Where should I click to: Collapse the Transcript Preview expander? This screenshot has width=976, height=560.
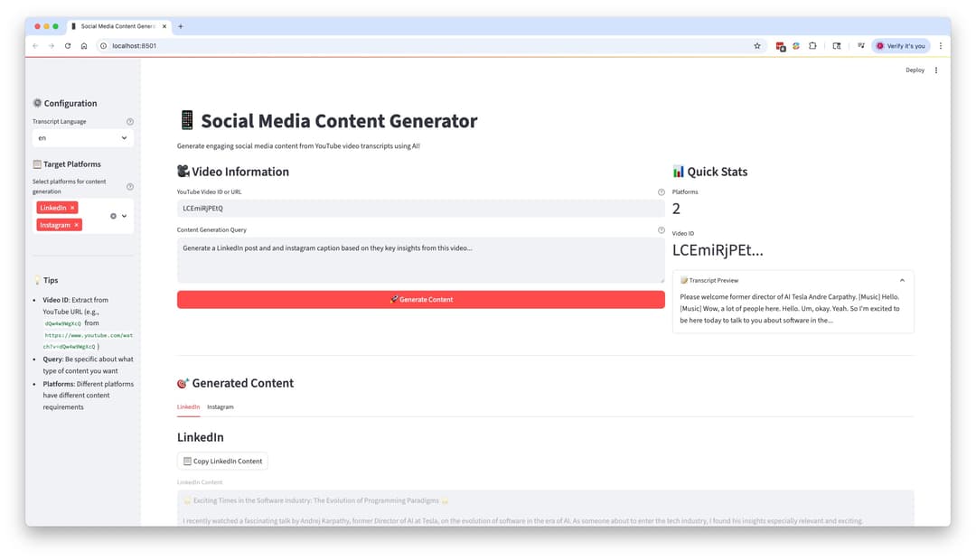coord(902,281)
